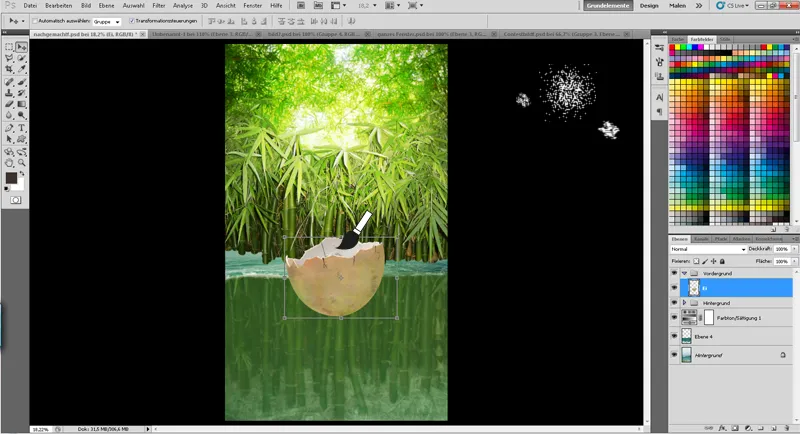This screenshot has width=800, height=434.
Task: Select the 3D Camera Rotate tool
Action: (x=21, y=152)
